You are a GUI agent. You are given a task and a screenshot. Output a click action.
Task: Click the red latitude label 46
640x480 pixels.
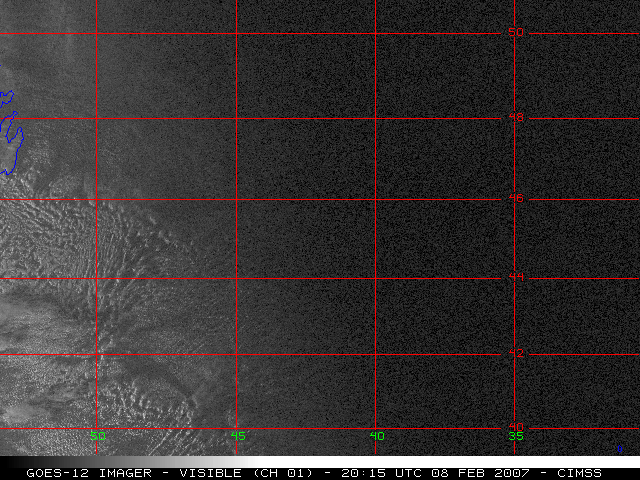(516, 198)
